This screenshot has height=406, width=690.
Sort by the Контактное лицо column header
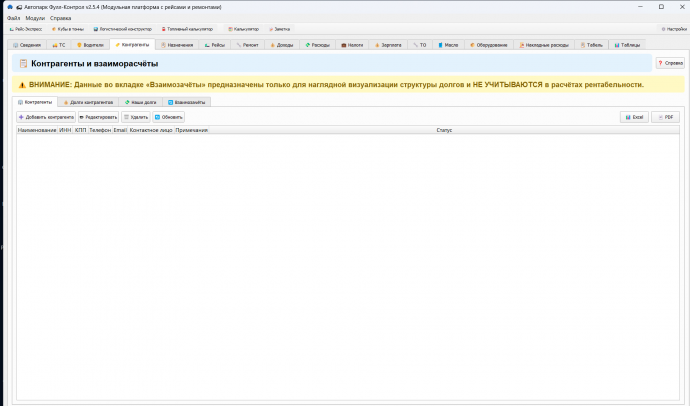[151, 130]
